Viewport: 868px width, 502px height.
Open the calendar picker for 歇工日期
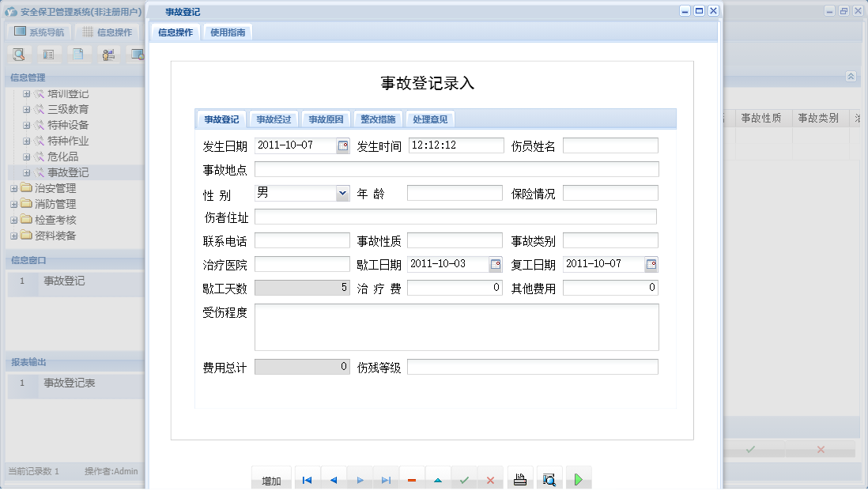[x=494, y=263]
